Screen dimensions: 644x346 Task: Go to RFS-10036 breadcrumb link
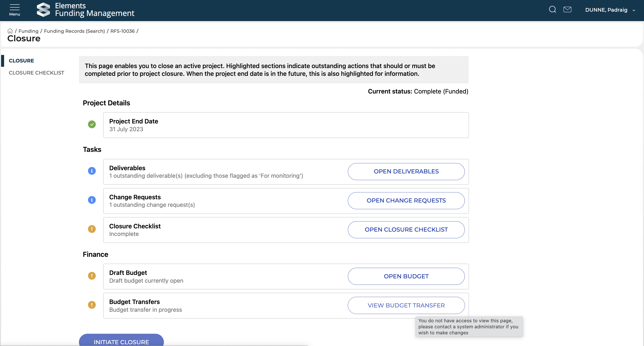(x=123, y=31)
